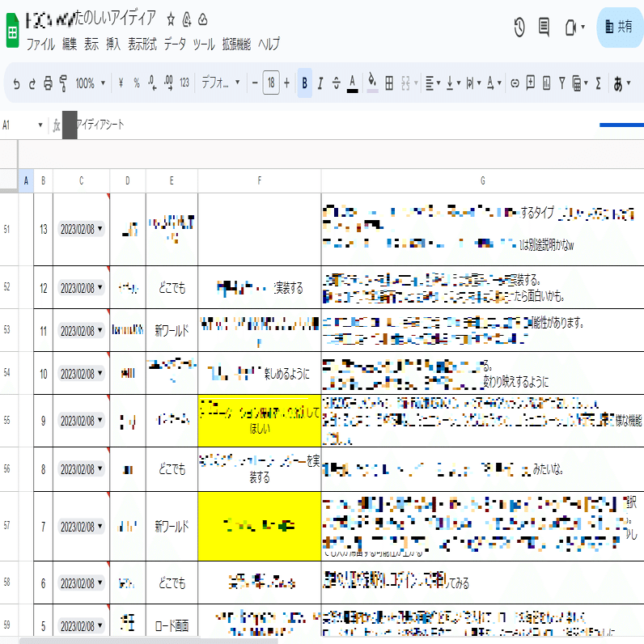Screen dimensions: 644x644
Task: Click the Redo icon
Action: click(32, 84)
